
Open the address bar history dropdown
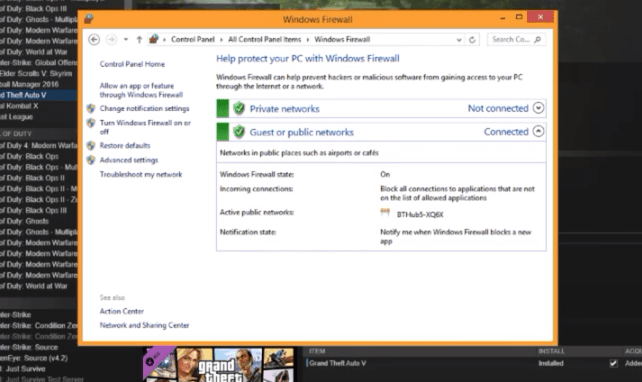point(459,40)
